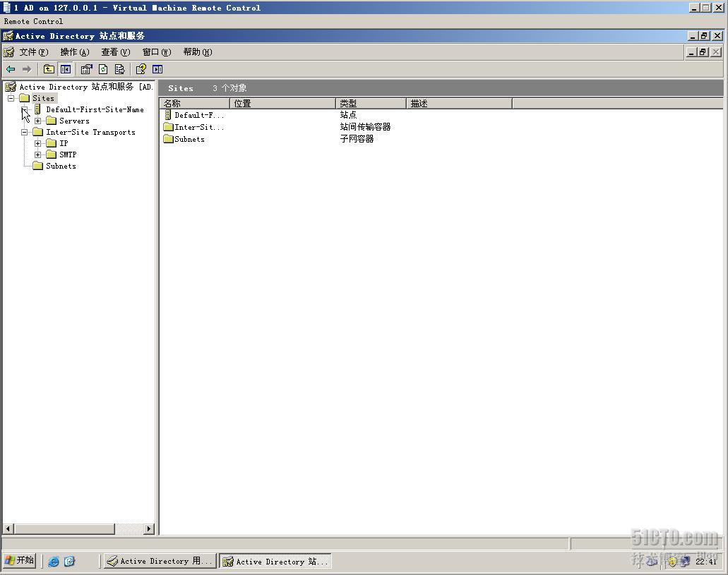The image size is (728, 575).
Task: Open Help with the question mark toolbar icon
Action: tap(141, 69)
